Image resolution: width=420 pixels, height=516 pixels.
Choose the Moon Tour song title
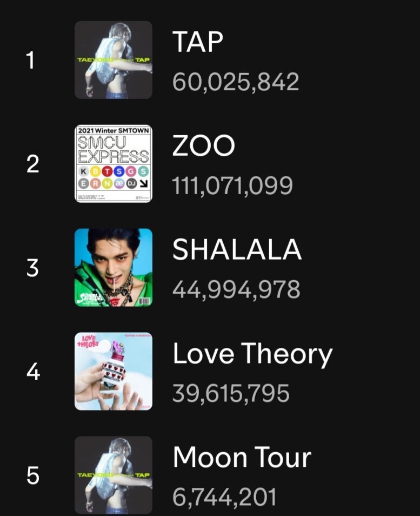coord(242,457)
